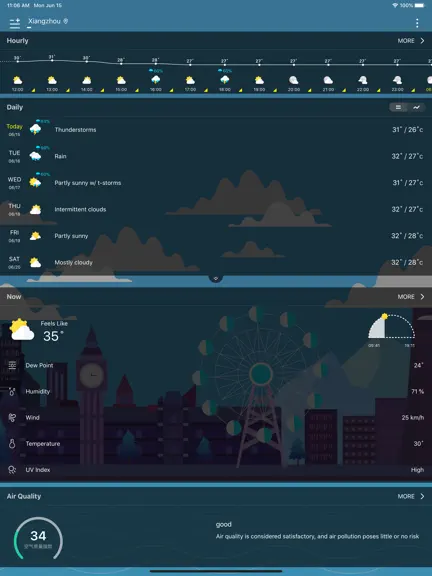Tap the UV Index icon
Viewport: 432px width, 576px height.
(12, 470)
